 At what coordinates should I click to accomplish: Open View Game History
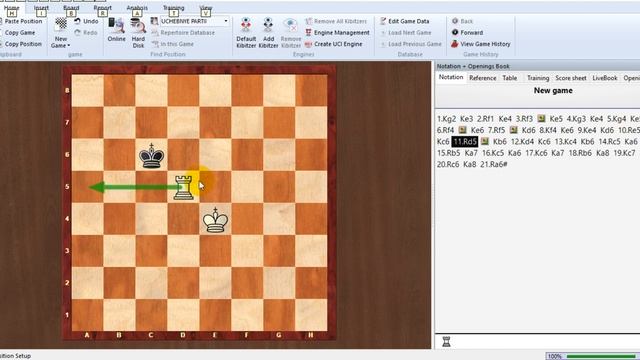[x=481, y=44]
